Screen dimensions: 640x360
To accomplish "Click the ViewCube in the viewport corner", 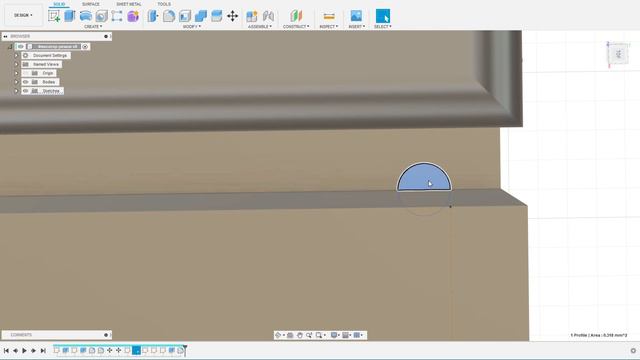I will tap(618, 54).
